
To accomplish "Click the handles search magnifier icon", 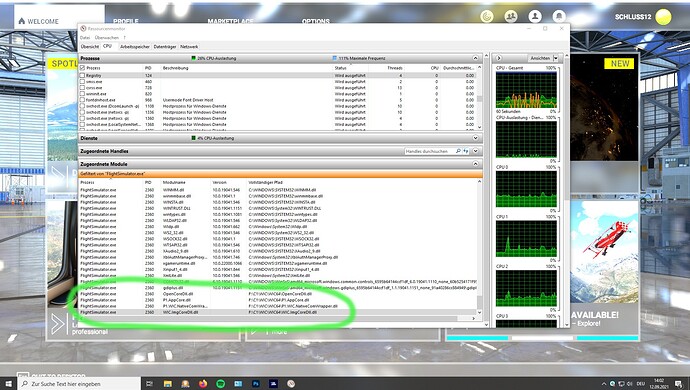I will (x=458, y=151).
